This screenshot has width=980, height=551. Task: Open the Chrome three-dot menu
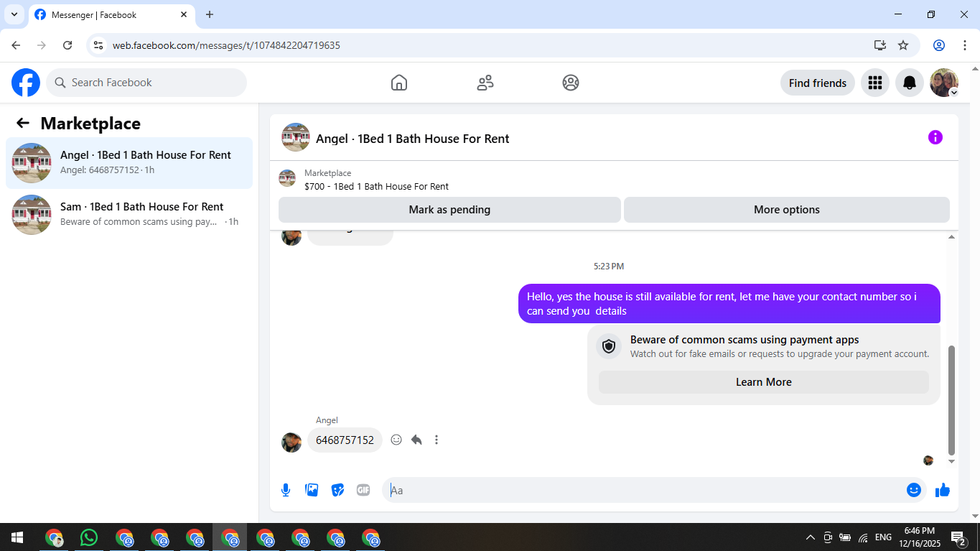click(963, 45)
